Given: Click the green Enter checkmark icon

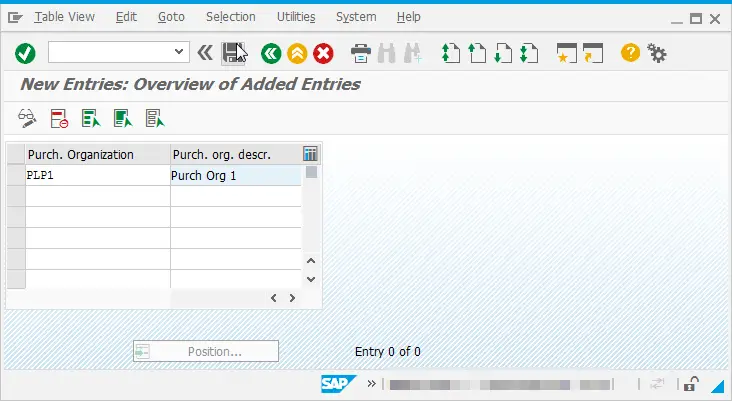Looking at the screenshot, I should point(25,53).
